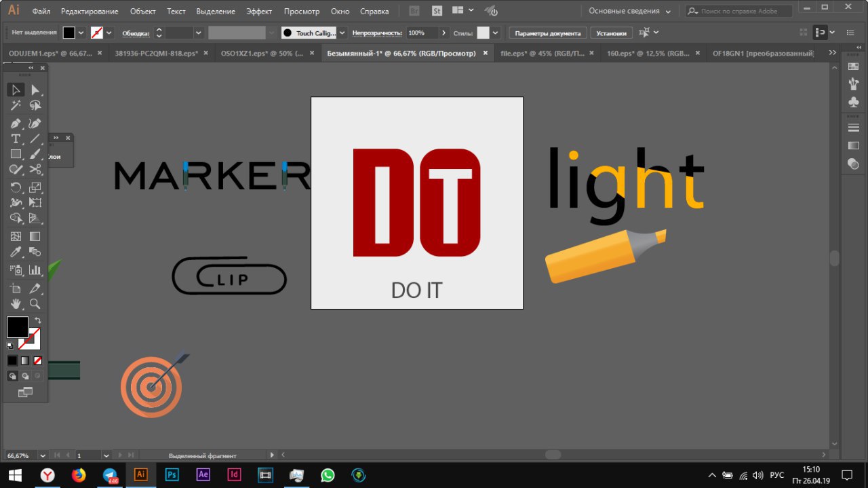Select the Direct Selection tool
This screenshot has height=488, width=868.
35,90
